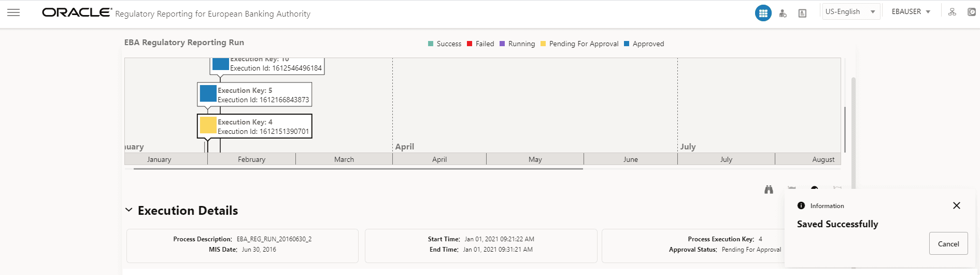Select the Execution Key 4 timeline card
This screenshot has width=980, height=275.
pos(254,126)
